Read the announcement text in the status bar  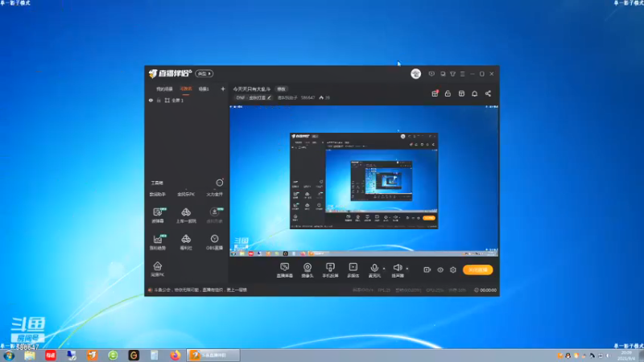click(x=200, y=290)
